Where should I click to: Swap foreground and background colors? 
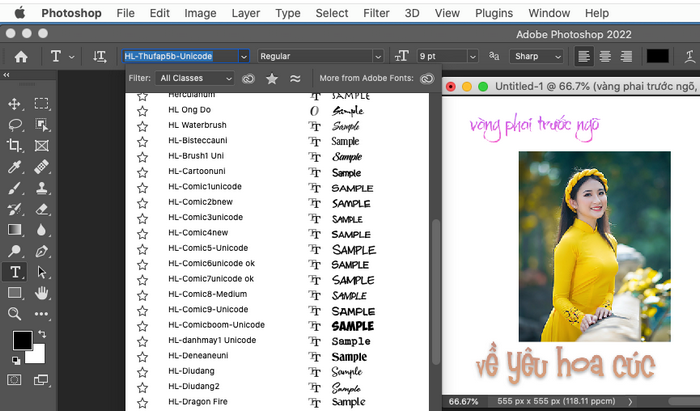pos(42,333)
